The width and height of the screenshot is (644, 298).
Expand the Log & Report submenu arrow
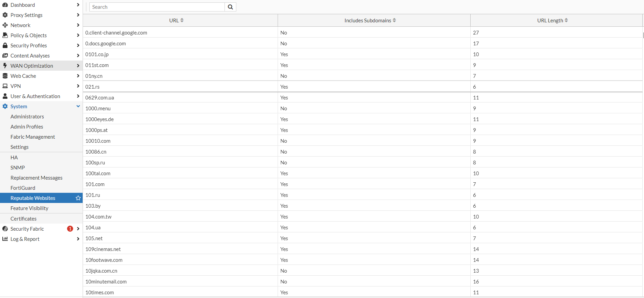78,239
